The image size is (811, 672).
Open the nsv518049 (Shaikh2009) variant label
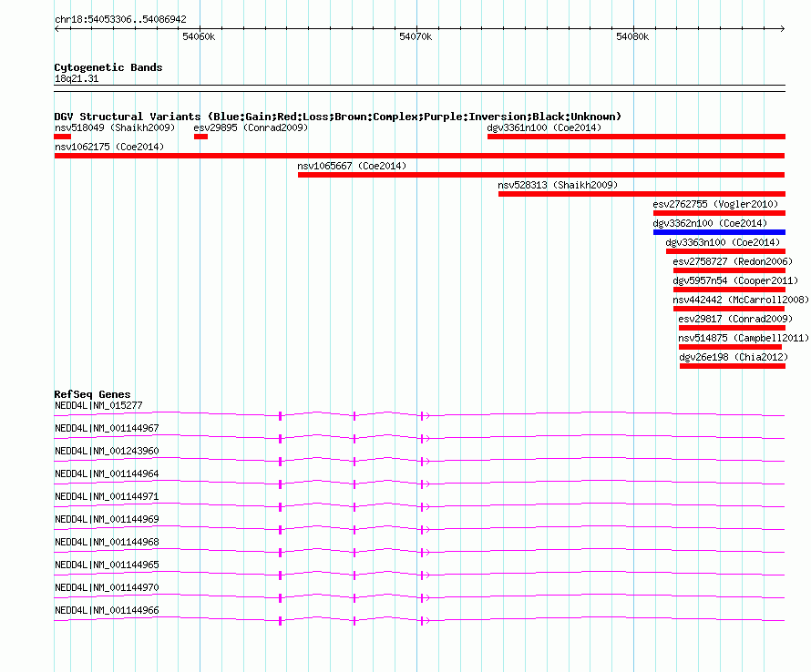pos(115,127)
